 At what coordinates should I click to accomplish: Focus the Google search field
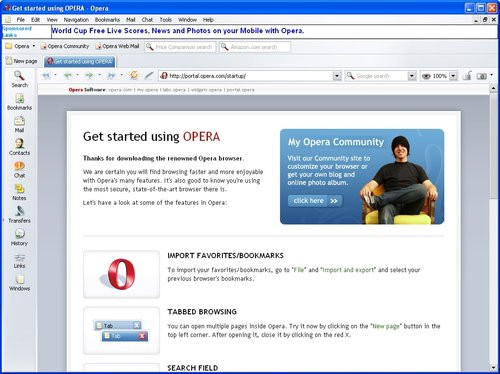click(381, 76)
